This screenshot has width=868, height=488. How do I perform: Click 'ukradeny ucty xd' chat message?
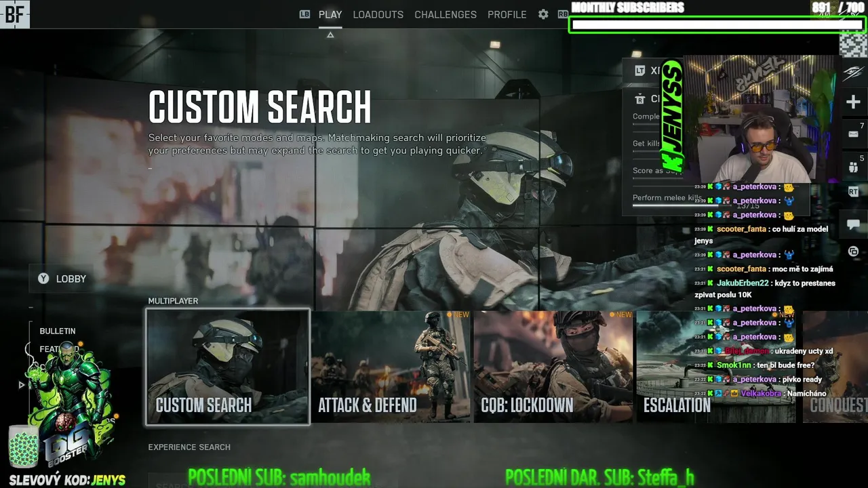[x=764, y=351]
